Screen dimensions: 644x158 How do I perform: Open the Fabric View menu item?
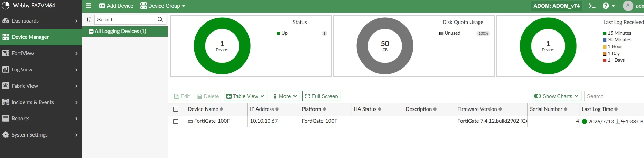41,86
